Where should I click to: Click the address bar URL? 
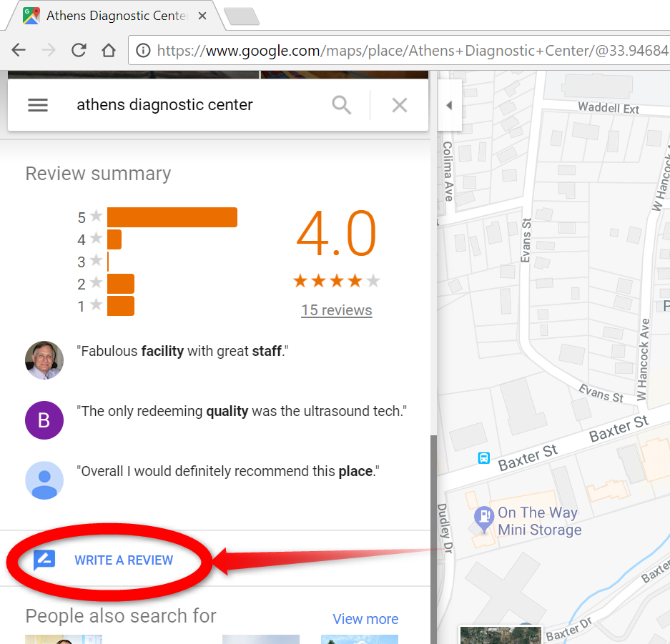411,51
